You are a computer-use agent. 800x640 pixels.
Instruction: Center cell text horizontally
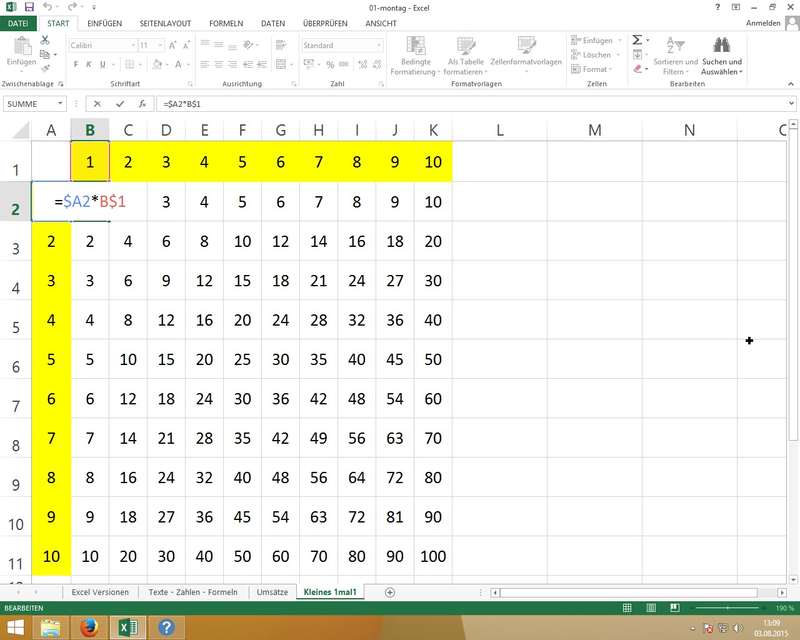218,64
